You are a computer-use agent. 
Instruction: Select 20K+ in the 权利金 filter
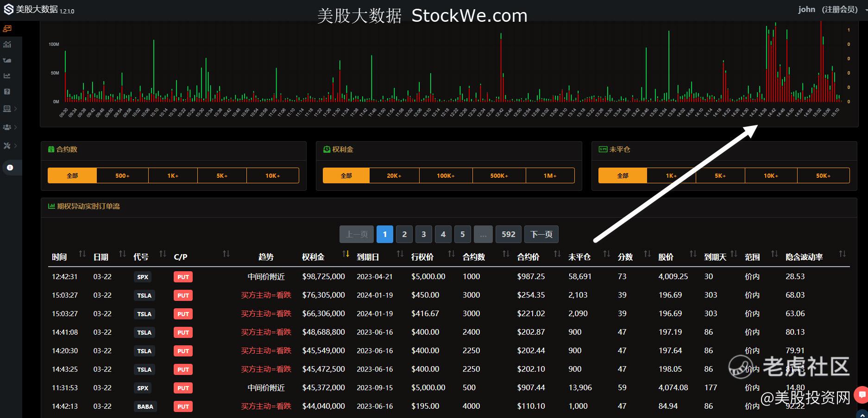tap(394, 175)
